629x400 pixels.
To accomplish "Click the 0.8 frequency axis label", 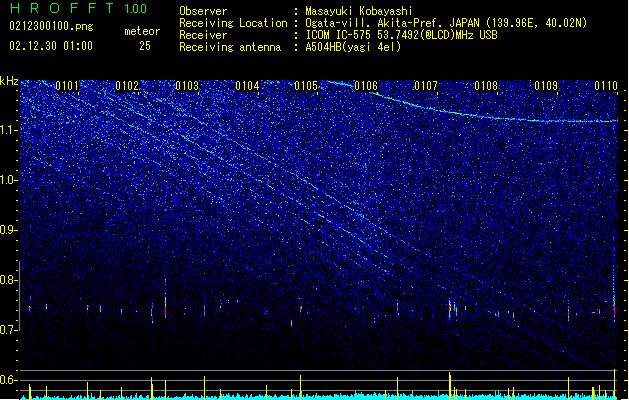I will [8, 280].
